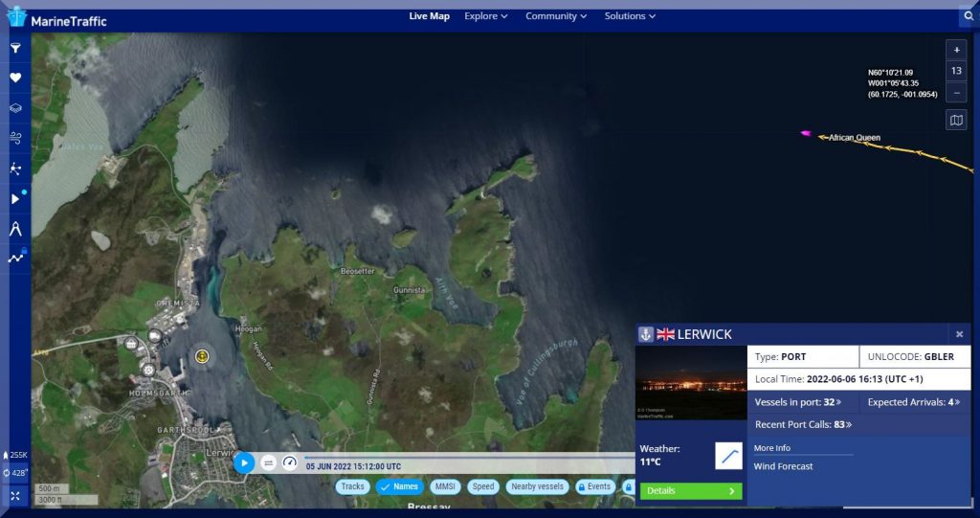Screen dimensions: 980x518
Task: Open the map layers icon
Action: click(x=15, y=108)
